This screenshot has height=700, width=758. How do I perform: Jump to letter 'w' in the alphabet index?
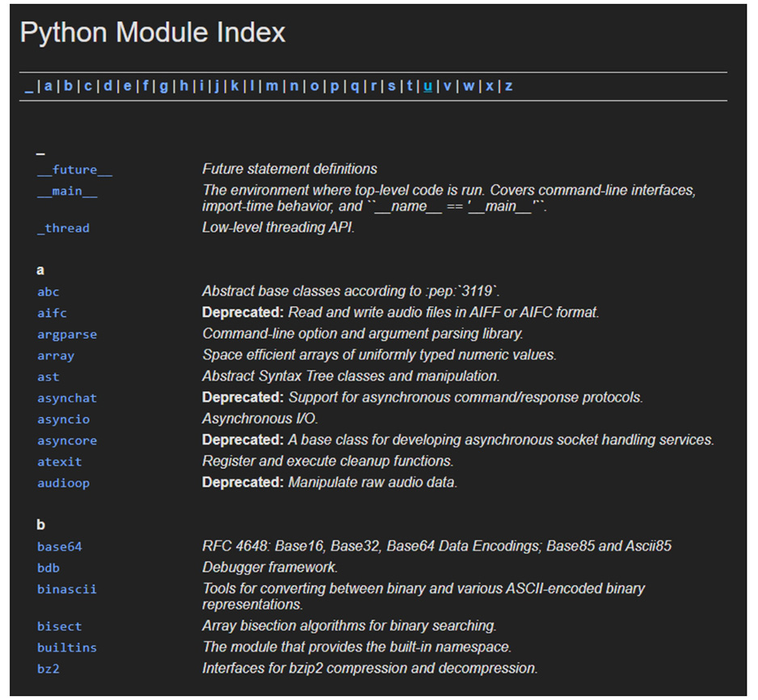469,86
